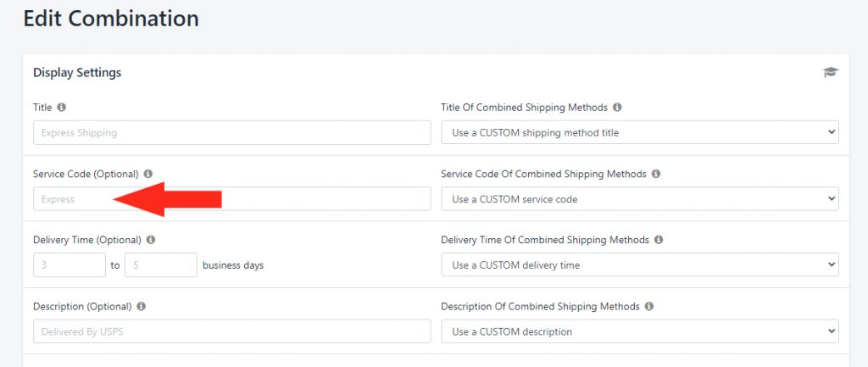Expand the CUSTOM delivery time dropdown
The width and height of the screenshot is (868, 367).
640,265
